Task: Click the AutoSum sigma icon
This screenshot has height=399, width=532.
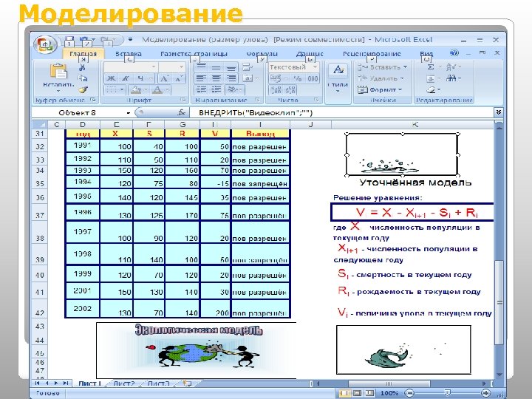Action: coord(431,67)
